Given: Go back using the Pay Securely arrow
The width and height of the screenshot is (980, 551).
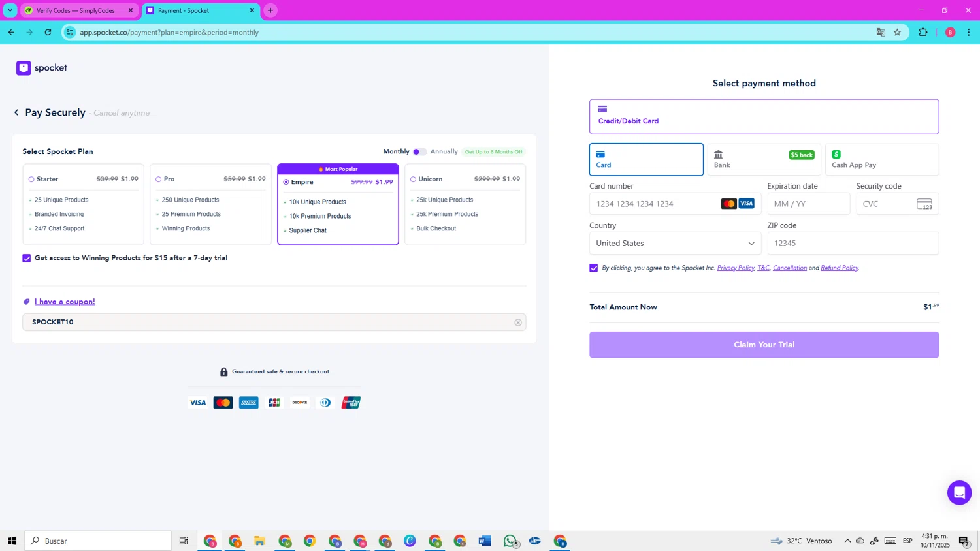Looking at the screenshot, I should [16, 112].
